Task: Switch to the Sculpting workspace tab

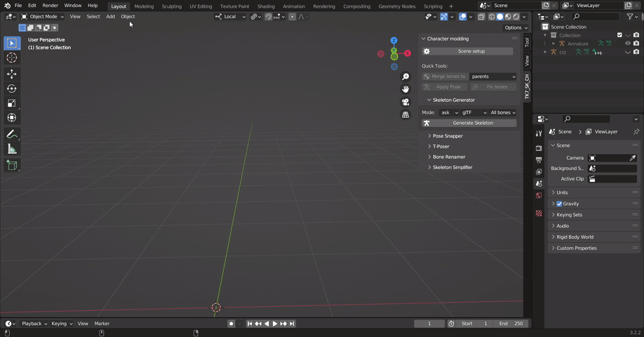Action: click(x=172, y=6)
